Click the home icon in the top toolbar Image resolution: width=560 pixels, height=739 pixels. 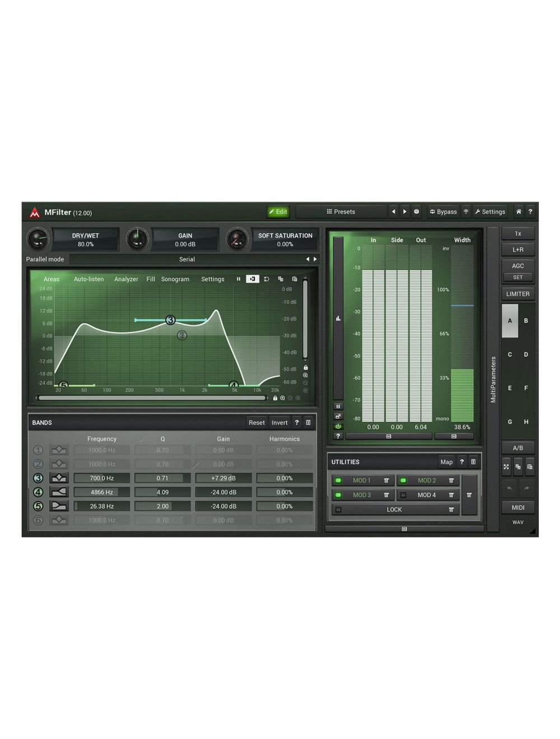tap(520, 212)
